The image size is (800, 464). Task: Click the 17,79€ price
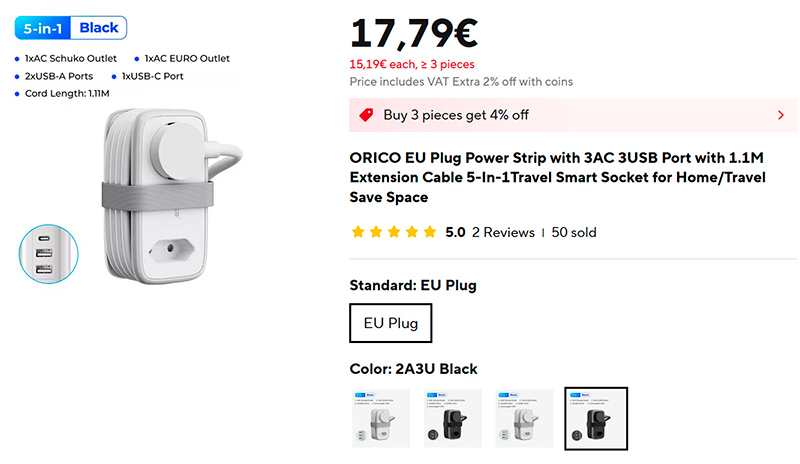tap(413, 33)
